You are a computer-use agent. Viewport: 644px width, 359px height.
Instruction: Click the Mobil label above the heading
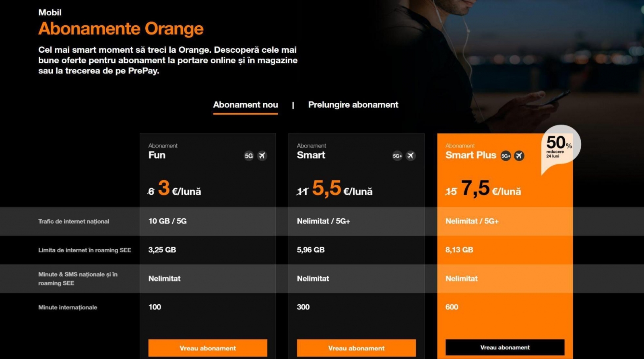(x=50, y=12)
